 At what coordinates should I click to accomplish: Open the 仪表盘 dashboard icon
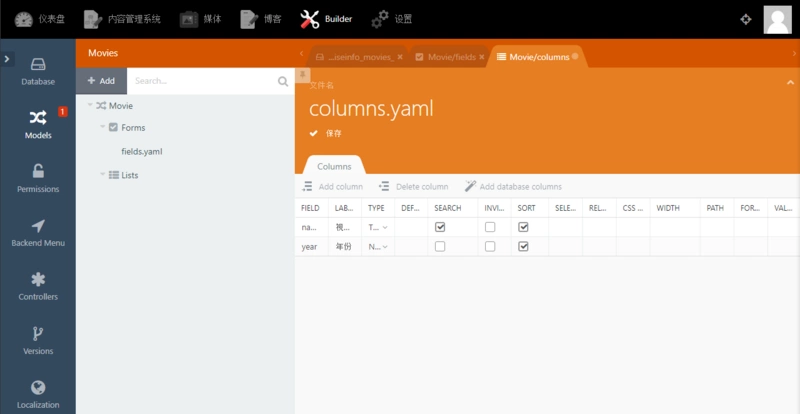click(x=24, y=19)
